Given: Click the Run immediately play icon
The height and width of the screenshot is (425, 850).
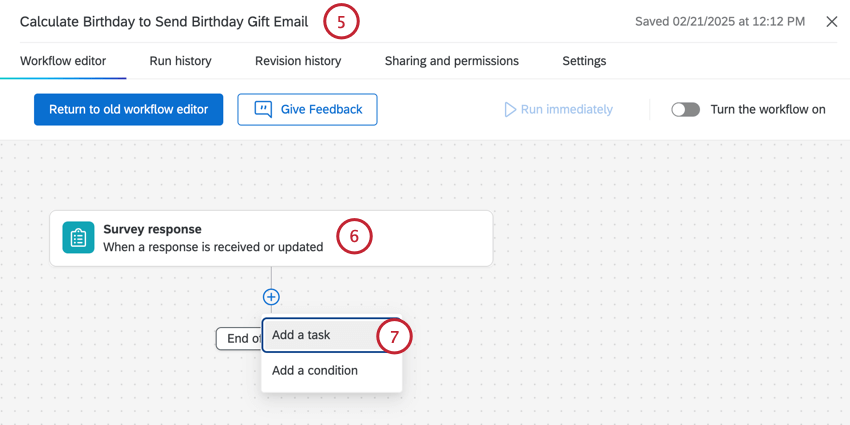Looking at the screenshot, I should 510,109.
